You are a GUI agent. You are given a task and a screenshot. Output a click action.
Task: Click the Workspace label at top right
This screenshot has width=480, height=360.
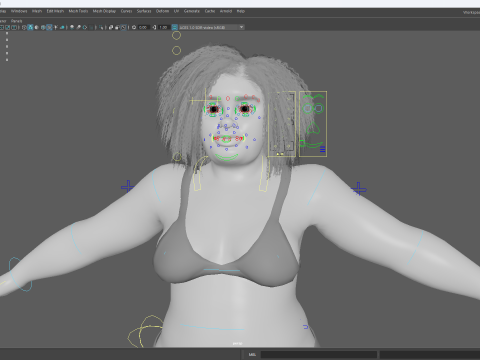point(471,12)
